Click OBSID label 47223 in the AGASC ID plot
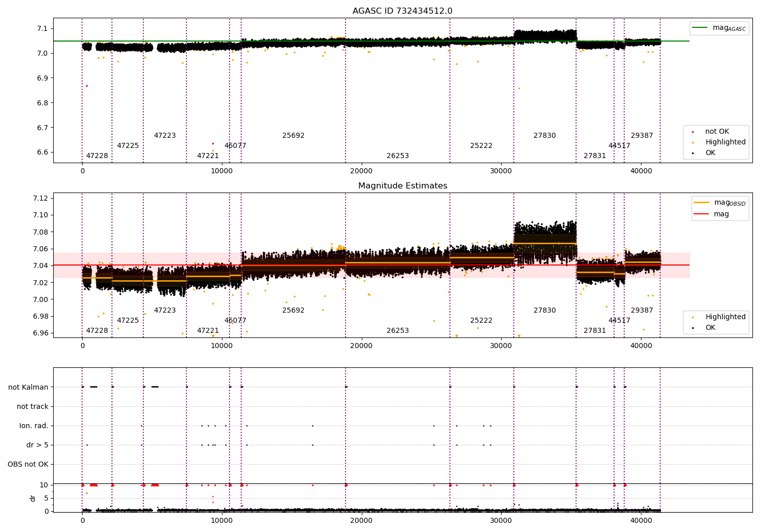Screen dimensions: 760x532 (x=165, y=136)
